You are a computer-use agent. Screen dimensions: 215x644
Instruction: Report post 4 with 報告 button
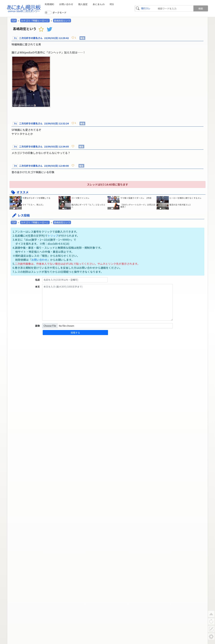point(81,166)
